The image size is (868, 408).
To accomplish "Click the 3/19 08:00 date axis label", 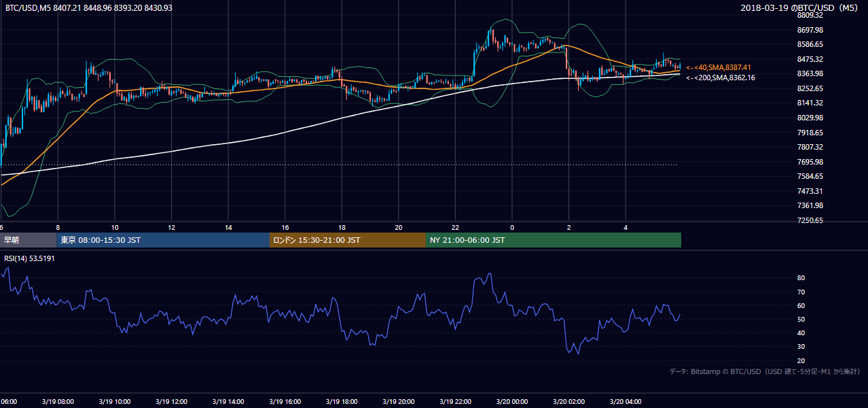I will pyautogui.click(x=57, y=402).
